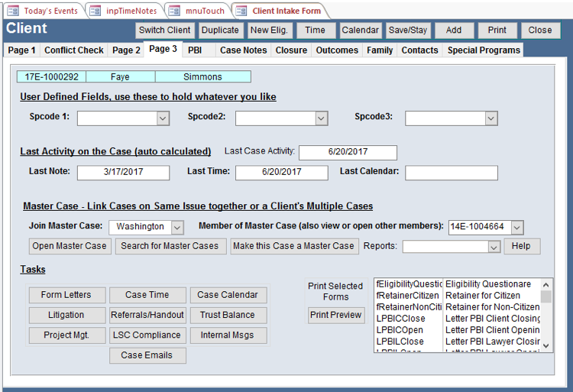This screenshot has width=573, height=392.
Task: Launch the LSC Compliance task
Action: 147,335
